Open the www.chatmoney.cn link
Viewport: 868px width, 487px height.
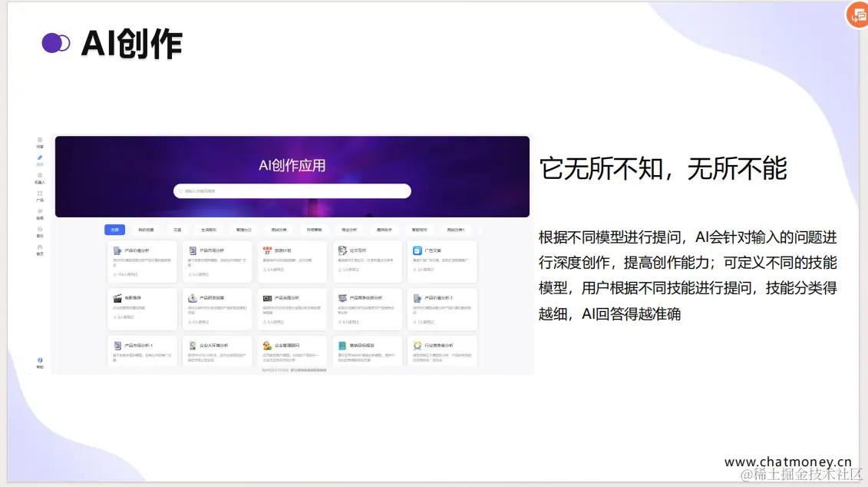click(x=787, y=462)
